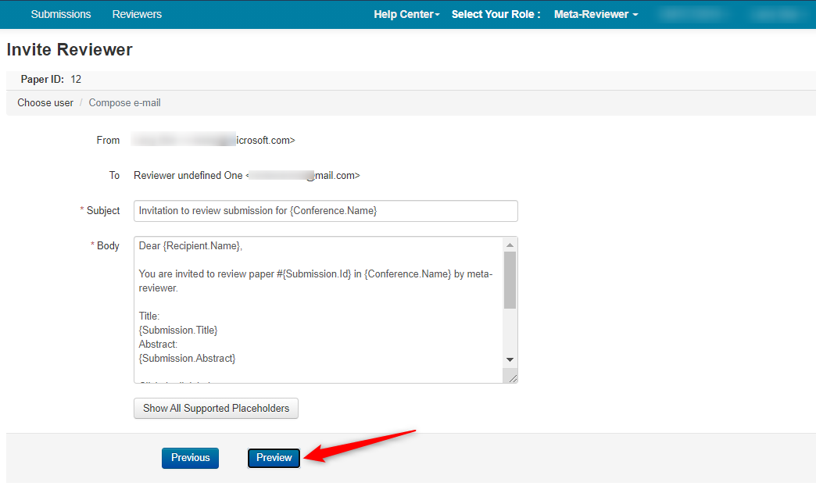Click the Previous button

(190, 458)
